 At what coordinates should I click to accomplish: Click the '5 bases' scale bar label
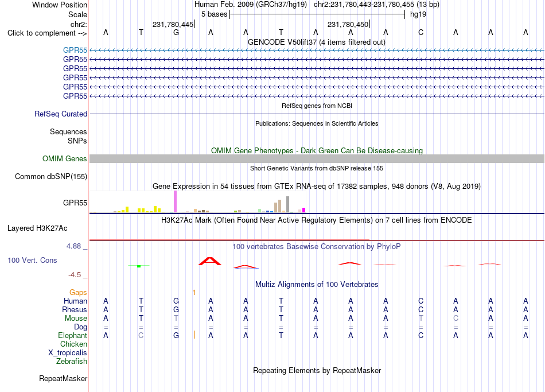[x=214, y=14]
